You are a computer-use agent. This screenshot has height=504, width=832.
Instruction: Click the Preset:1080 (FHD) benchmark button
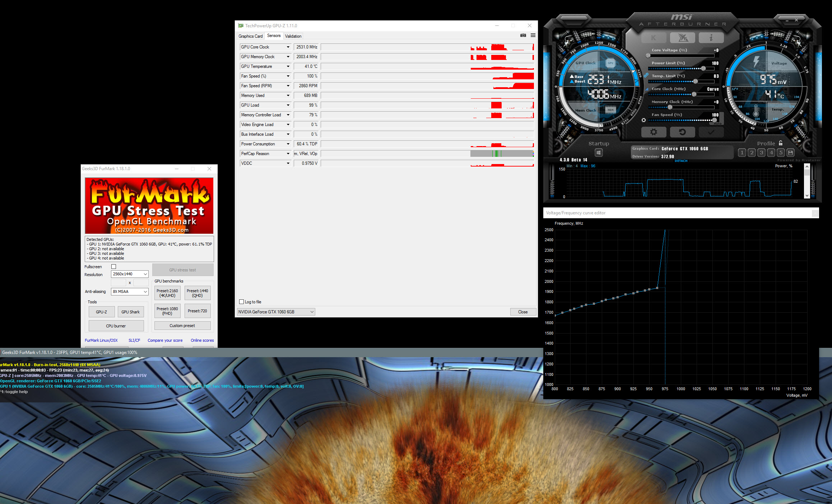click(167, 311)
